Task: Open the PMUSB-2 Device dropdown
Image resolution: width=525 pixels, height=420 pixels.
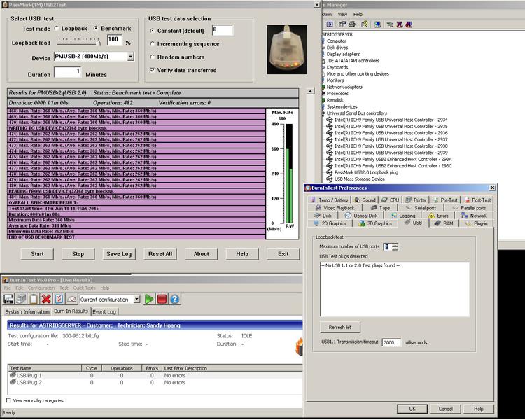Action: pyautogui.click(x=131, y=57)
